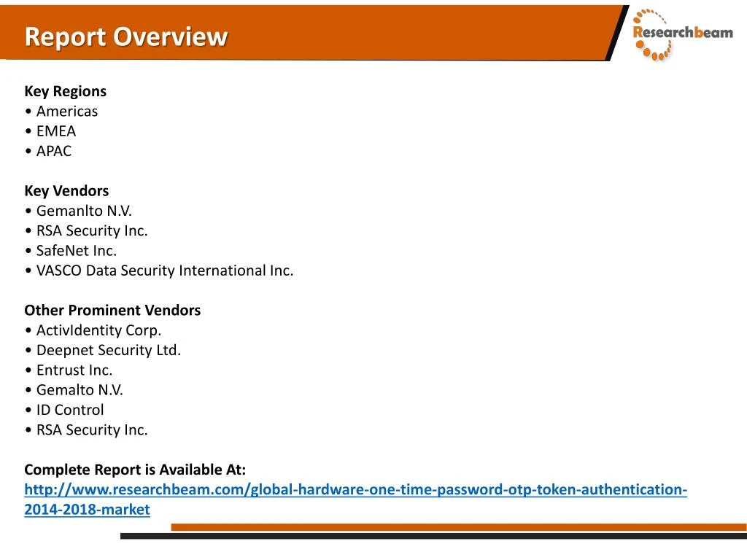Viewport: 747px width, 560px height.
Task: Click the 2014-2018-market link text
Action: point(88,510)
